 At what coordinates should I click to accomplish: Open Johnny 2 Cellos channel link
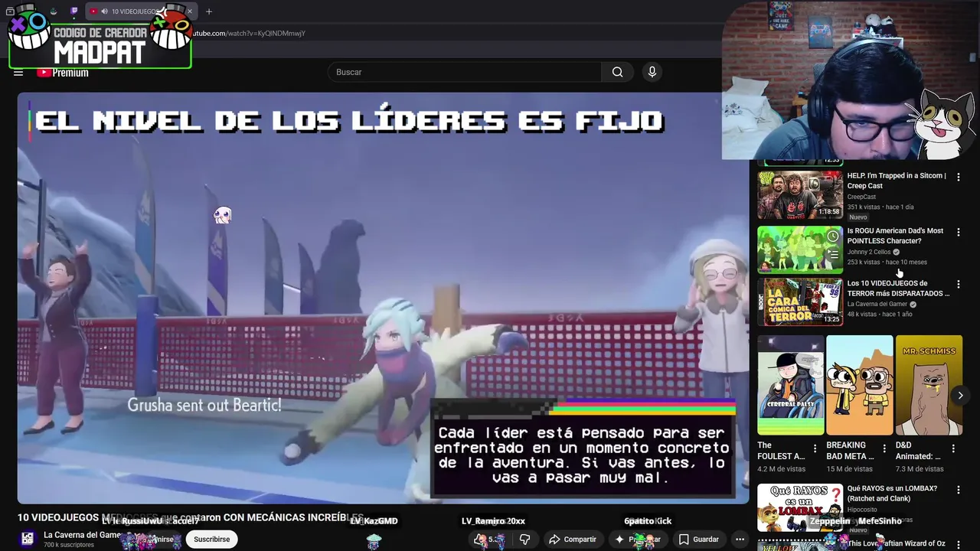click(869, 252)
